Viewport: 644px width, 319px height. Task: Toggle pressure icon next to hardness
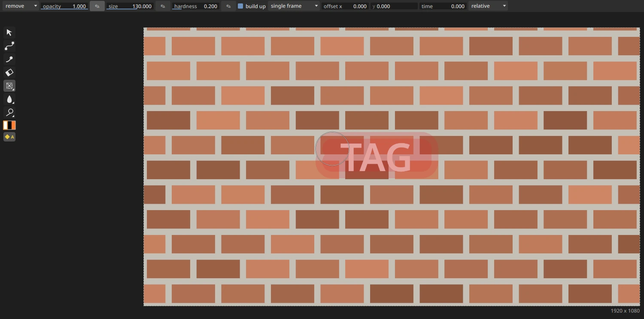click(228, 6)
